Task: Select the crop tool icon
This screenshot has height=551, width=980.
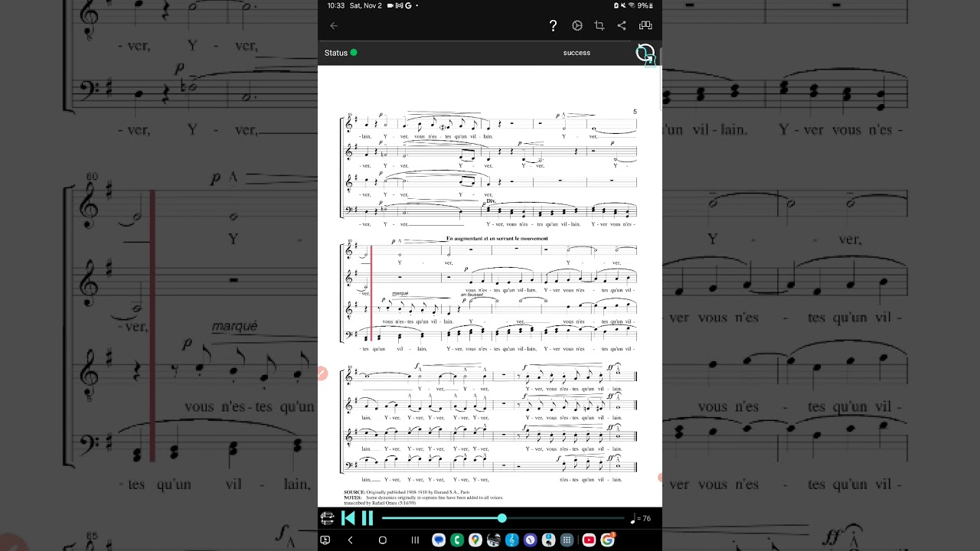Action: point(599,26)
